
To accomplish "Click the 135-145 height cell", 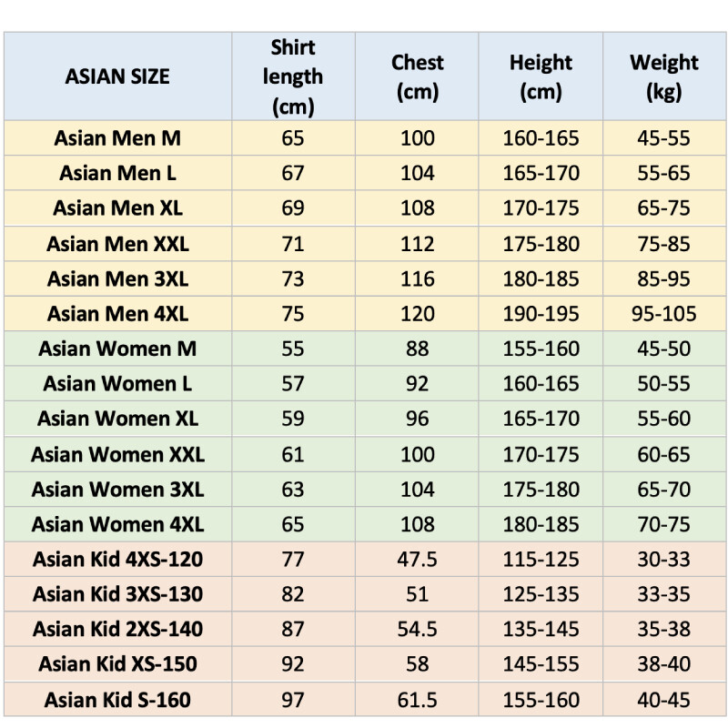I will pos(541,629).
